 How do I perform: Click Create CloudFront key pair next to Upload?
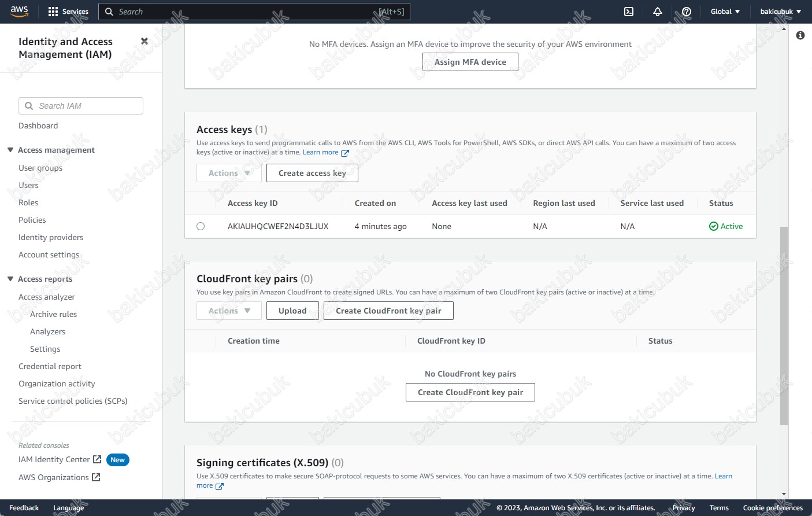point(388,311)
